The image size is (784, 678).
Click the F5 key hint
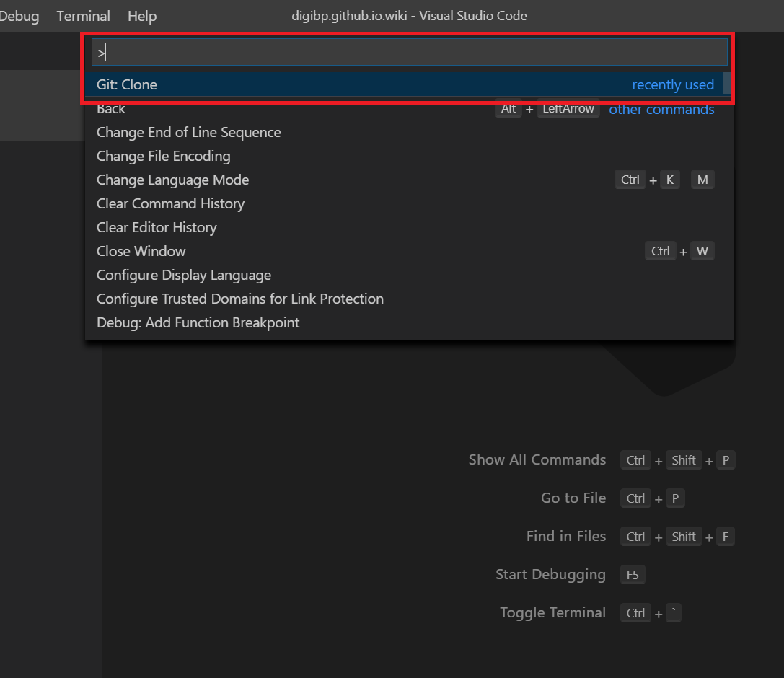click(x=633, y=575)
